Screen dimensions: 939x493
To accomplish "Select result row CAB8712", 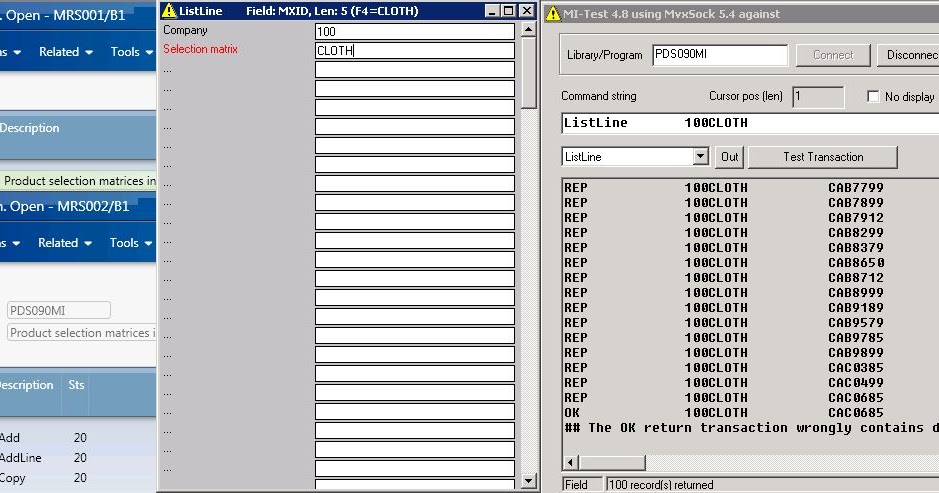I will tap(751, 277).
